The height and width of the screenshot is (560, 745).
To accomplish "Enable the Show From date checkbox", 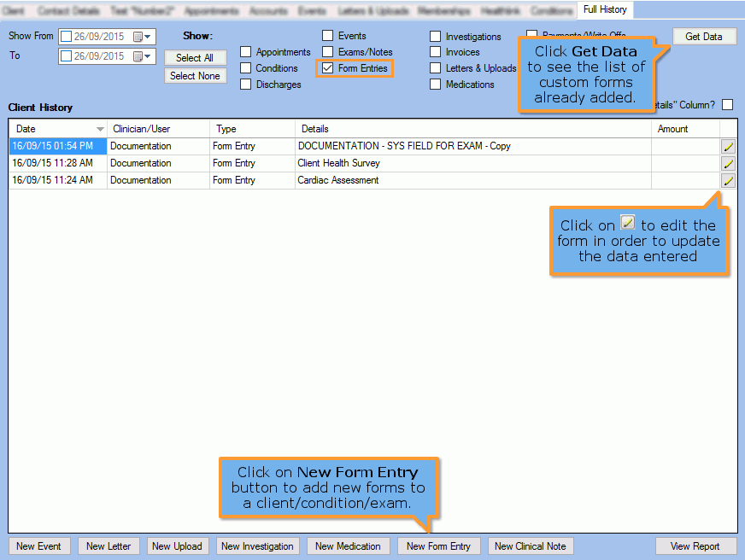I will [x=67, y=37].
